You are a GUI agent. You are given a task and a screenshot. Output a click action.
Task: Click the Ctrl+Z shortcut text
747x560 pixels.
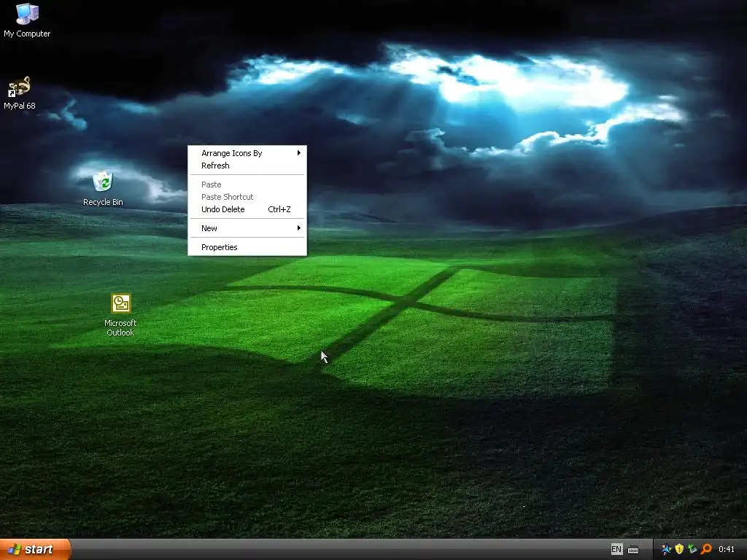[x=279, y=209]
